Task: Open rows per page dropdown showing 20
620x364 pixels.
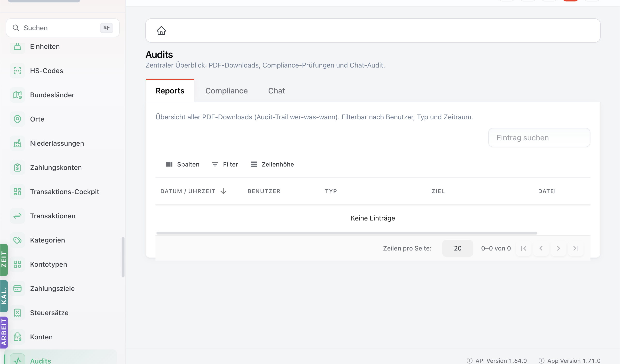Action: [457, 248]
